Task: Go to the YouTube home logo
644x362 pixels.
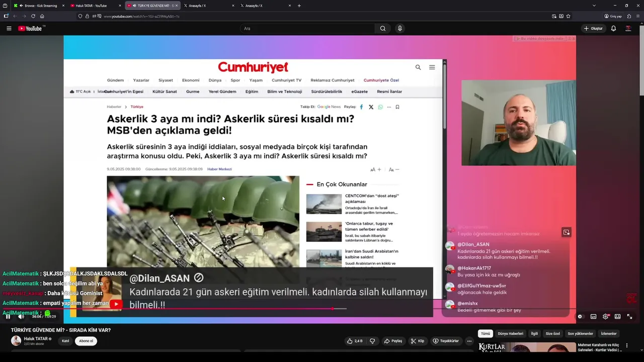Action: point(31,29)
